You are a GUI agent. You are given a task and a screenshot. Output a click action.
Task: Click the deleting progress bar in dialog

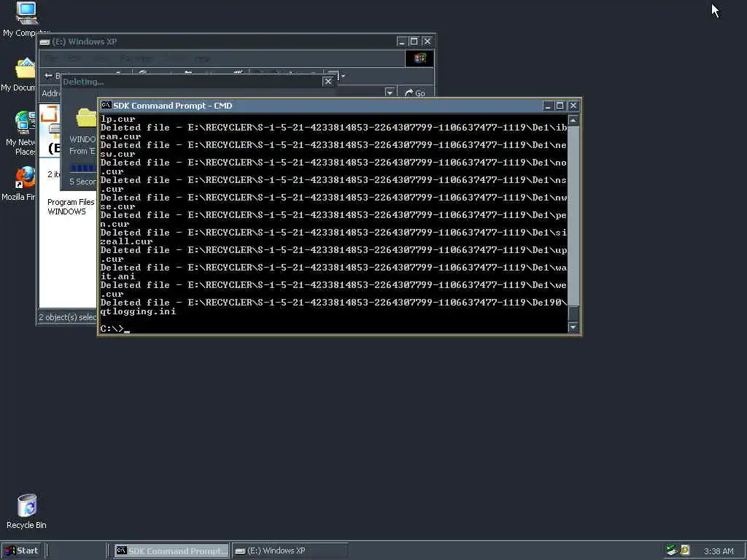click(83, 167)
